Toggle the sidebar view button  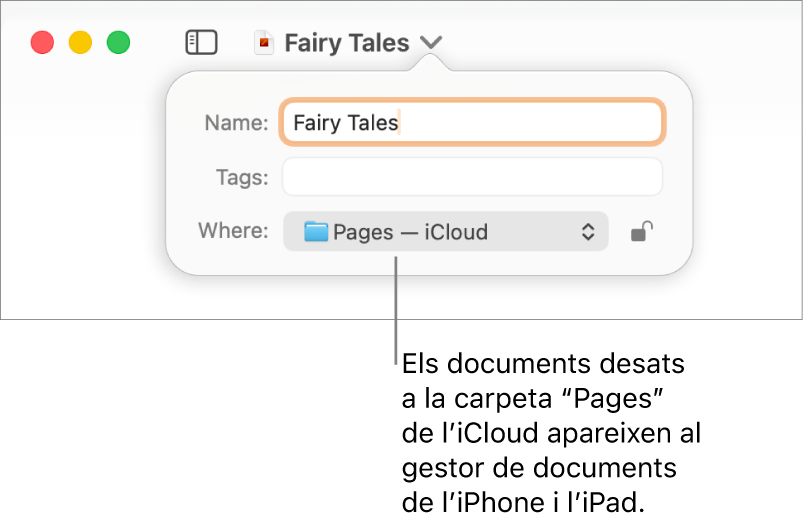point(201,42)
